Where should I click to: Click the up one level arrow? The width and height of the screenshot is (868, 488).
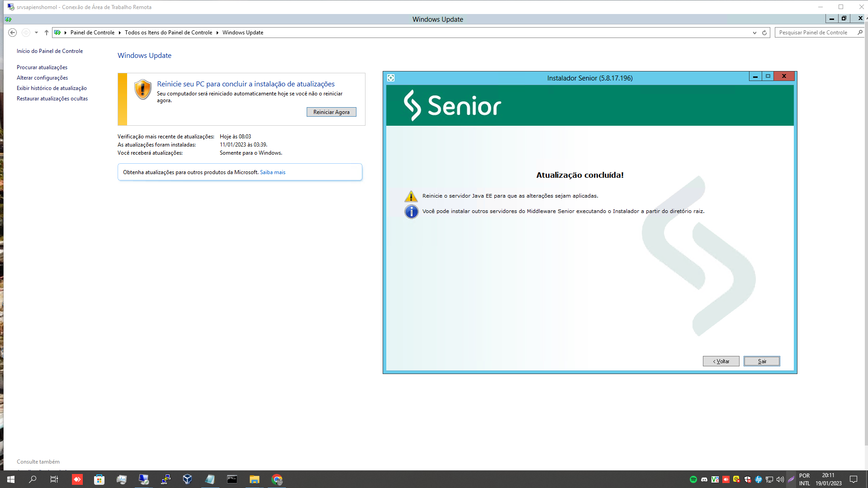click(46, 33)
